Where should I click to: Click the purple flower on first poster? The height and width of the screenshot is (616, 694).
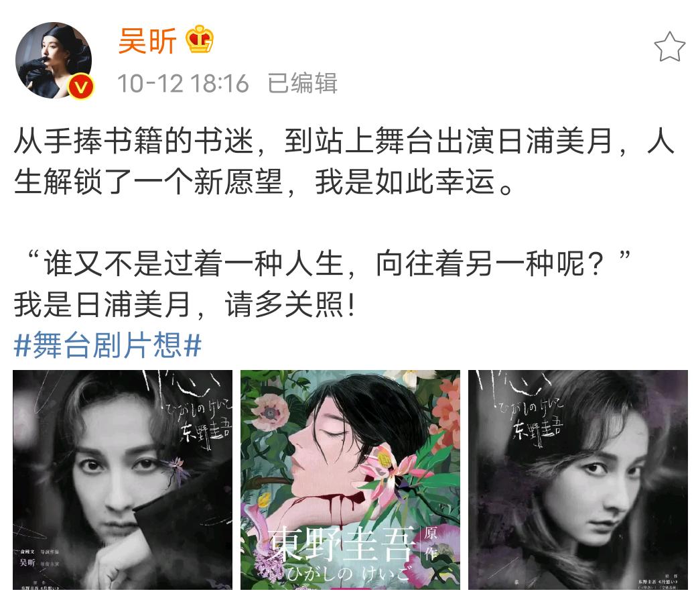(176, 469)
